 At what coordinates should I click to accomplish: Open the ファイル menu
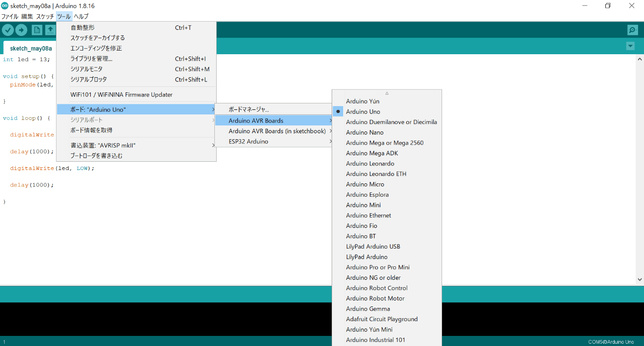click(x=10, y=16)
